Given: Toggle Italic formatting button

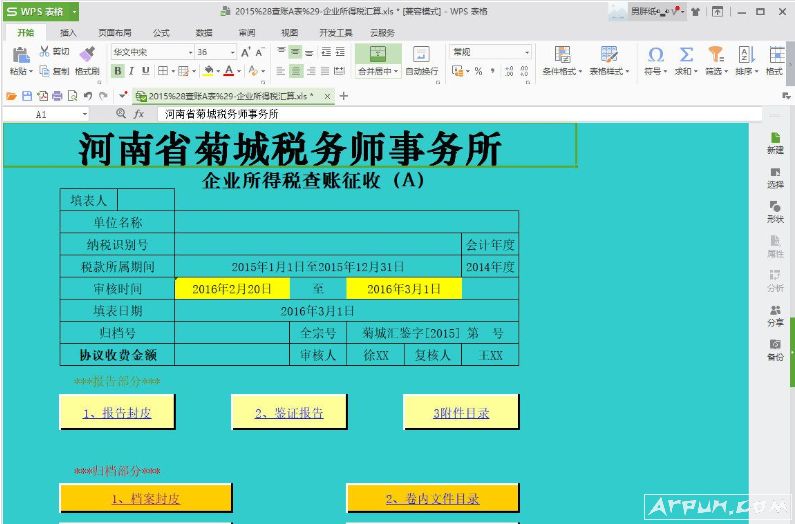Looking at the screenshot, I should tap(132, 71).
